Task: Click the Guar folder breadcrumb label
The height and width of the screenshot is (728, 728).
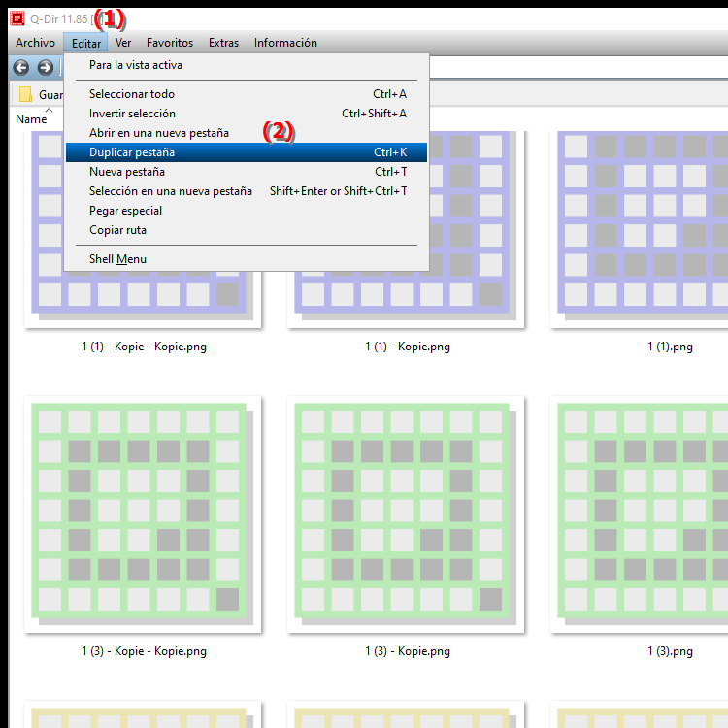Action: click(50, 95)
